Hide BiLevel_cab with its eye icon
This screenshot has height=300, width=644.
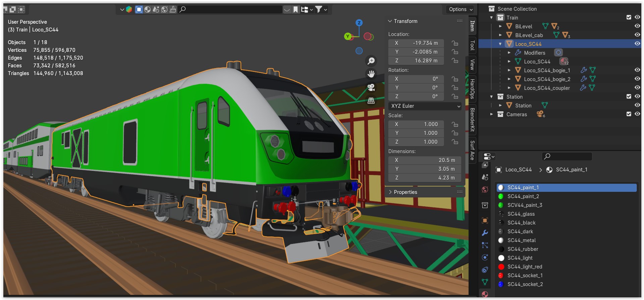coord(637,35)
